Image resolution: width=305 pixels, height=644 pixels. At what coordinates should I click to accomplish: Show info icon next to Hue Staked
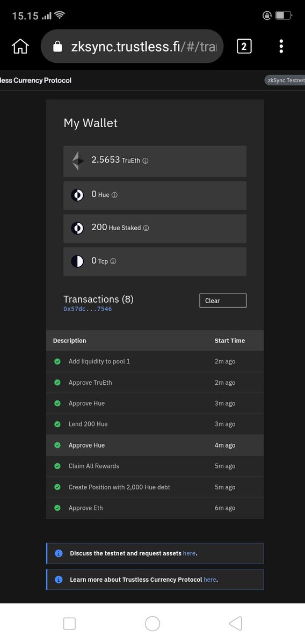click(x=146, y=228)
